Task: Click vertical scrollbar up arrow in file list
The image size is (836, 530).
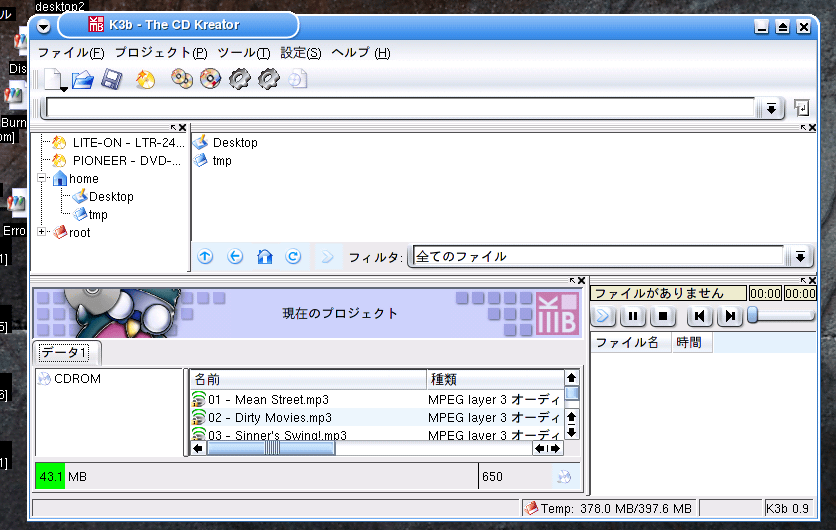Action: pyautogui.click(x=572, y=378)
